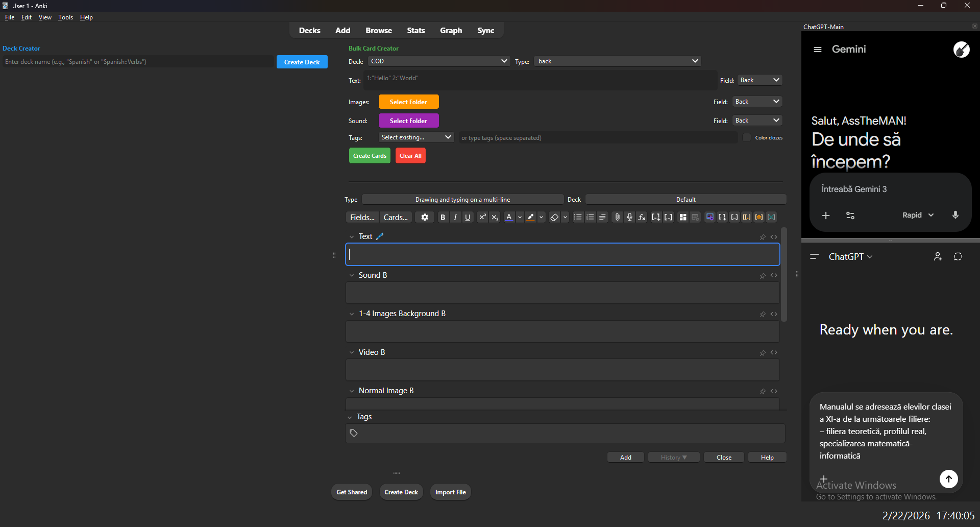Screen dimensions: 980x527
Task: Open the MathJax equations icon
Action: click(x=642, y=217)
